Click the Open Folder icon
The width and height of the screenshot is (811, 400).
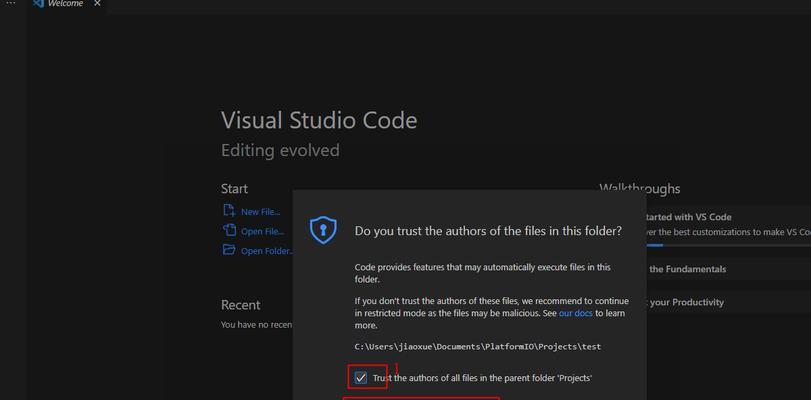(229, 250)
